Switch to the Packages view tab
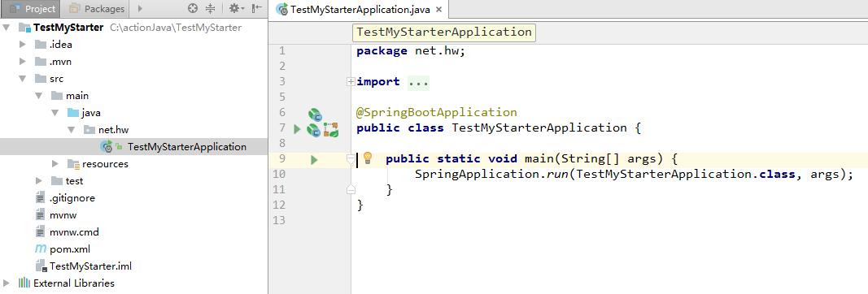 (x=96, y=9)
